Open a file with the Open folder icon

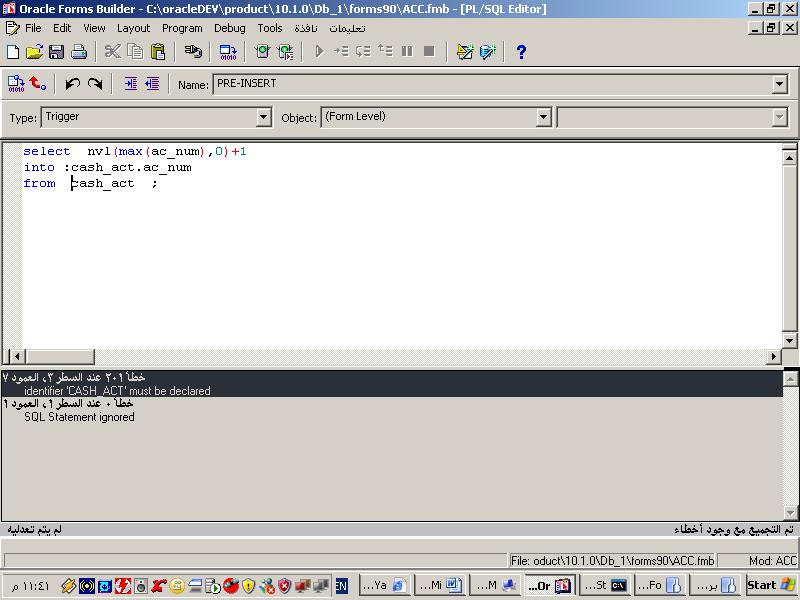click(x=34, y=52)
